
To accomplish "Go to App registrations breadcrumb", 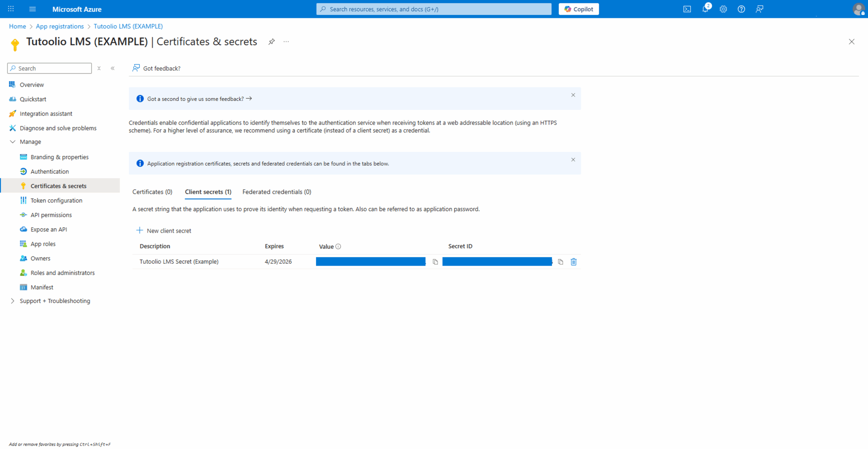I will pyautogui.click(x=60, y=26).
